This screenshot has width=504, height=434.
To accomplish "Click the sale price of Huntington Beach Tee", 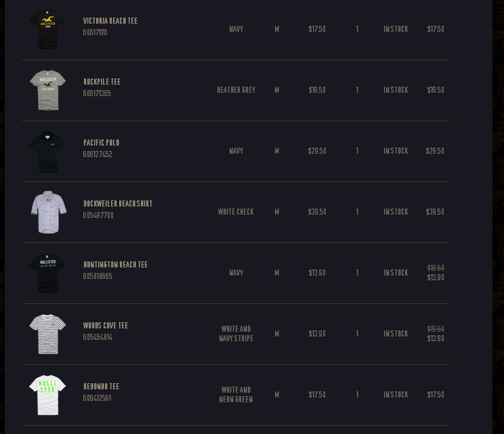I will [436, 278].
